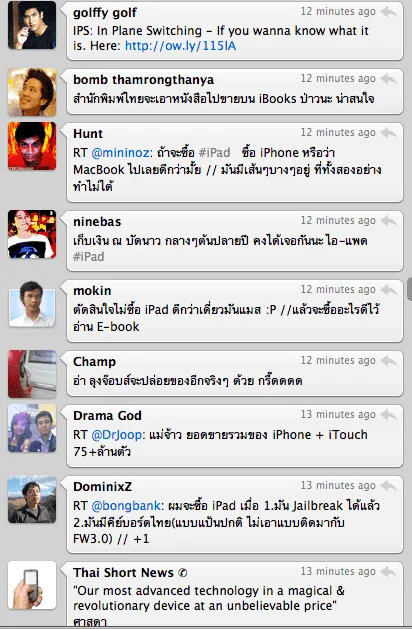Reply to the Thai Short News tweet

pyautogui.click(x=389, y=572)
